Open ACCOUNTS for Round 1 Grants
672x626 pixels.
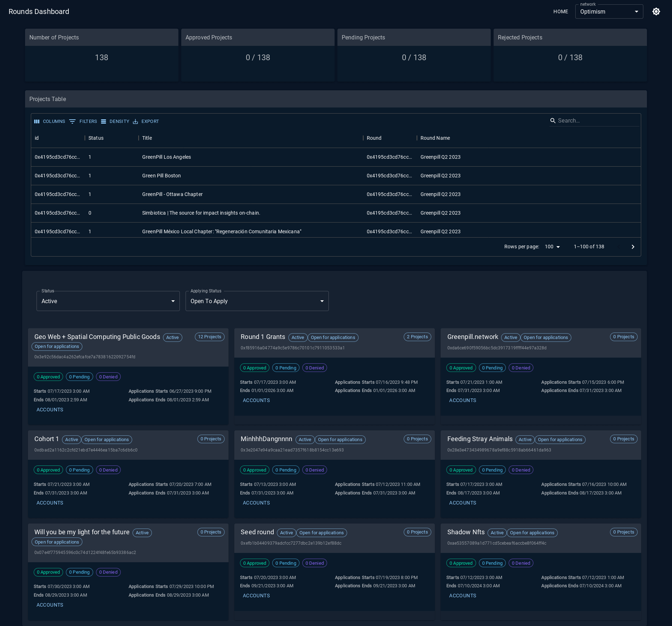click(256, 400)
